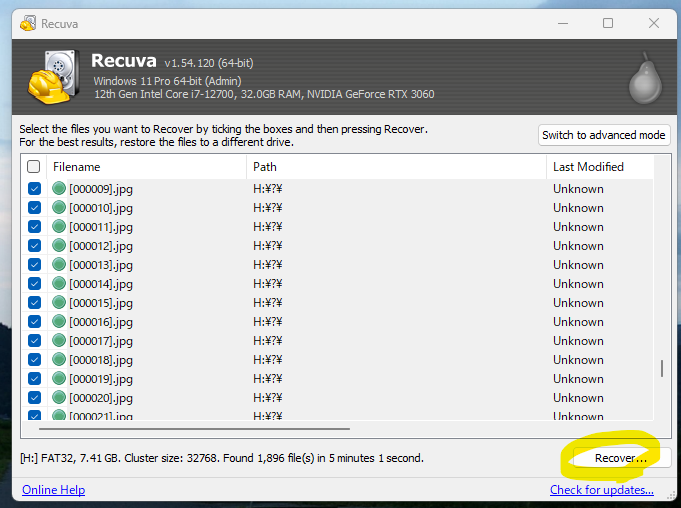681x508 pixels.
Task: Click green status dot for [000018].jpg
Action: 59,360
